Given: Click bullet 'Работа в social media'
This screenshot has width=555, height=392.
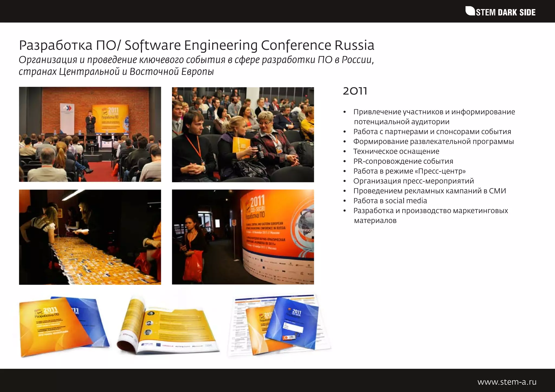Looking at the screenshot, I should [x=390, y=201].
